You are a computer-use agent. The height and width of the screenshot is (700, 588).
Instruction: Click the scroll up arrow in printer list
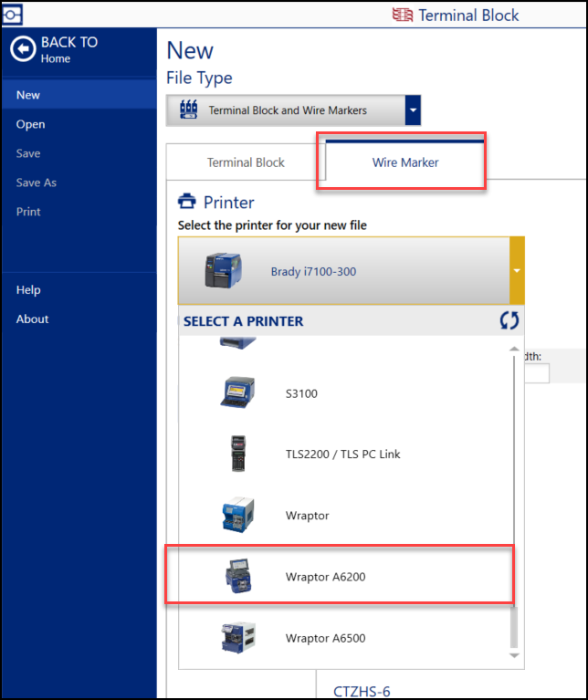pyautogui.click(x=514, y=349)
